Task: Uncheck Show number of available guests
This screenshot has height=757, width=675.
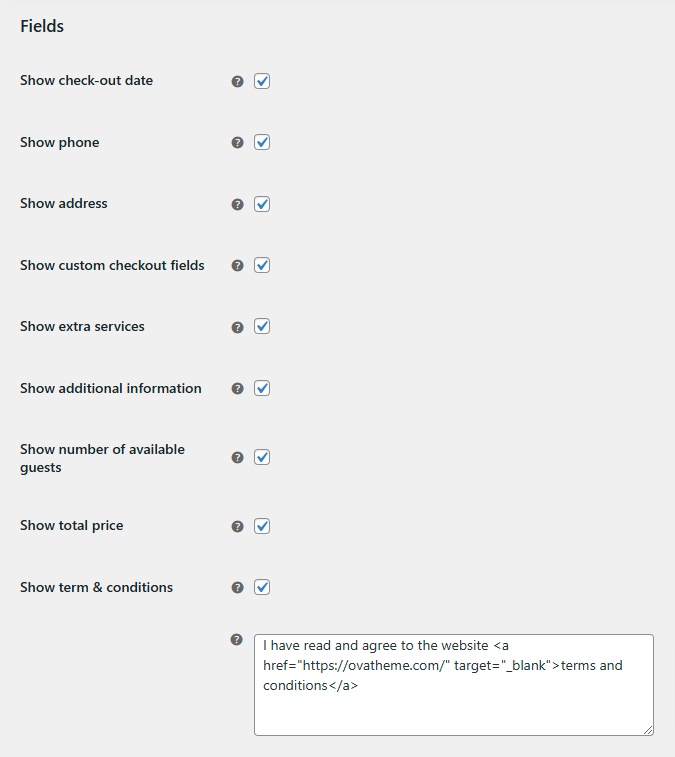Action: click(262, 457)
